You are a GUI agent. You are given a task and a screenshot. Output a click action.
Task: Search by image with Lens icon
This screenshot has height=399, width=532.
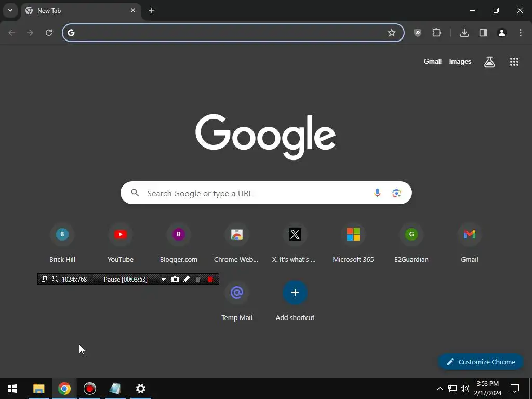396,193
